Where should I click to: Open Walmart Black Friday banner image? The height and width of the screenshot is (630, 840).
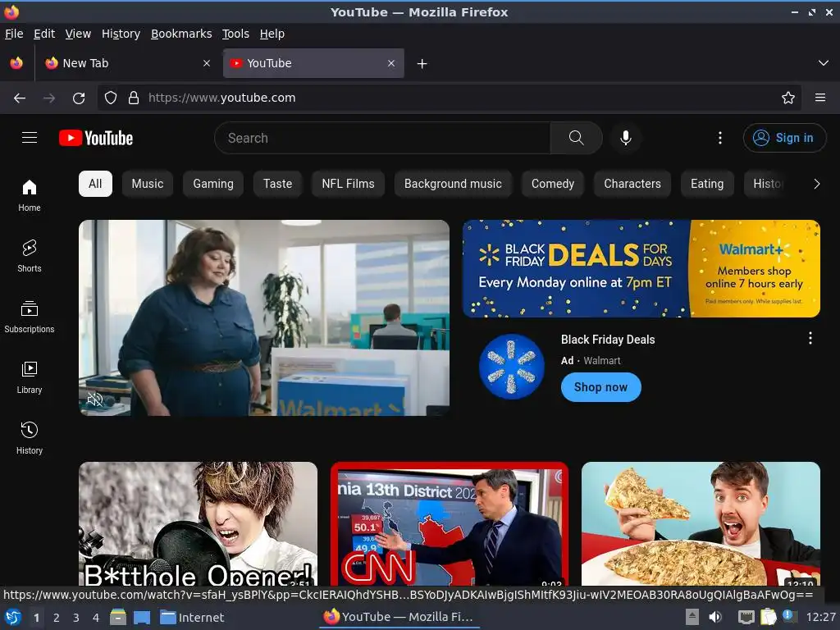(641, 268)
